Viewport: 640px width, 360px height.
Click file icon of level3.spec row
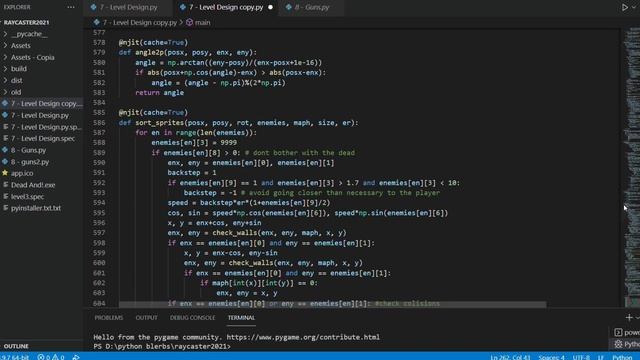pos(5,196)
